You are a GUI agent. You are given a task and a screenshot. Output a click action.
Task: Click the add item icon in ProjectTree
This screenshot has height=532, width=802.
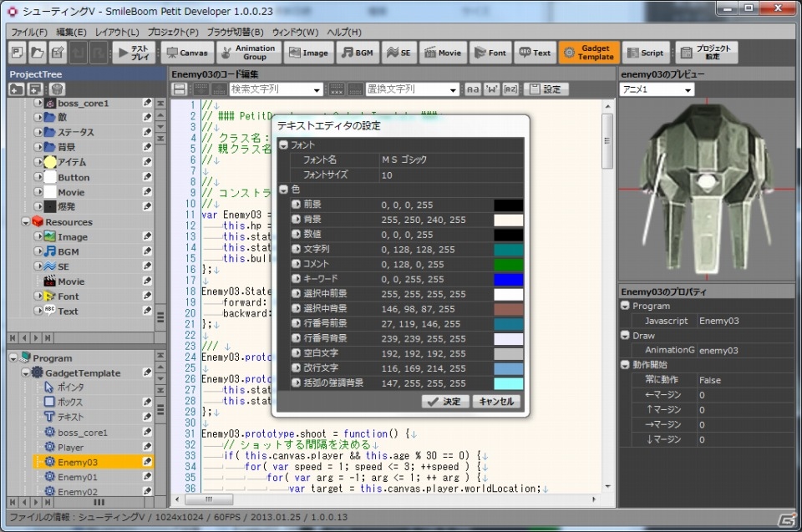click(35, 89)
